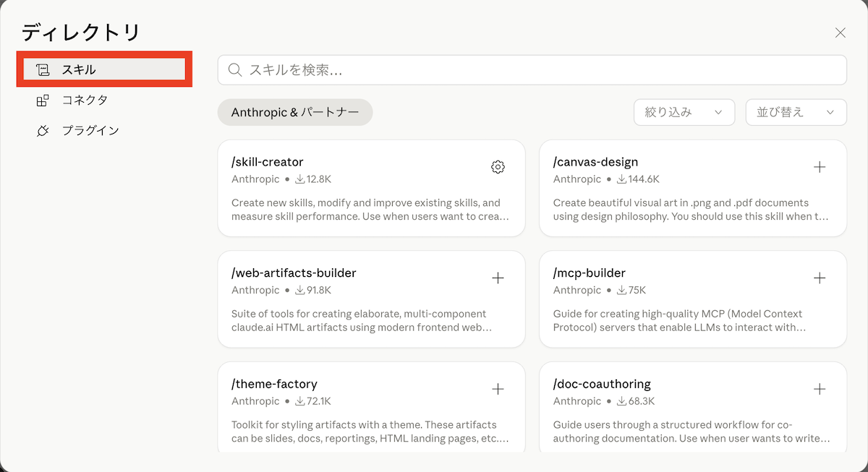Close the ディレクトリ dialog

click(840, 33)
